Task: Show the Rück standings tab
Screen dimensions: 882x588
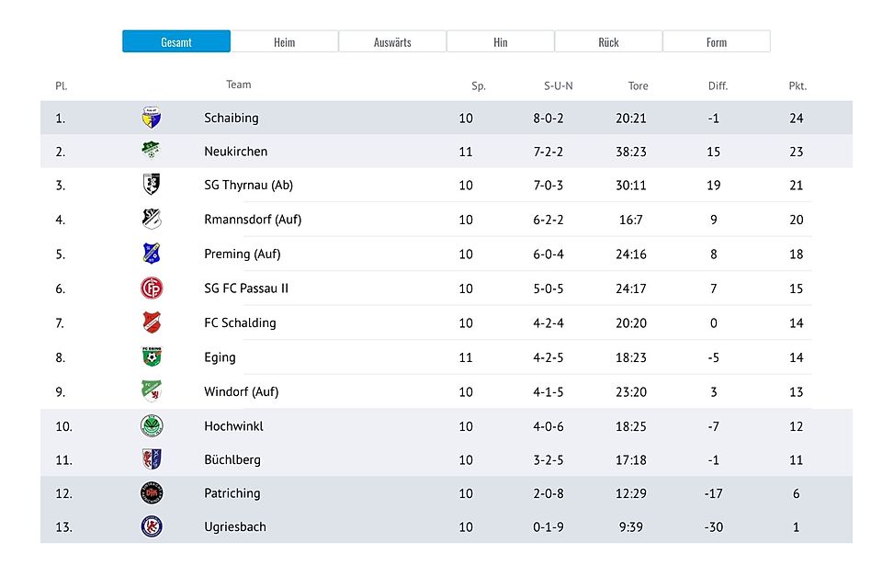Action: click(x=608, y=42)
